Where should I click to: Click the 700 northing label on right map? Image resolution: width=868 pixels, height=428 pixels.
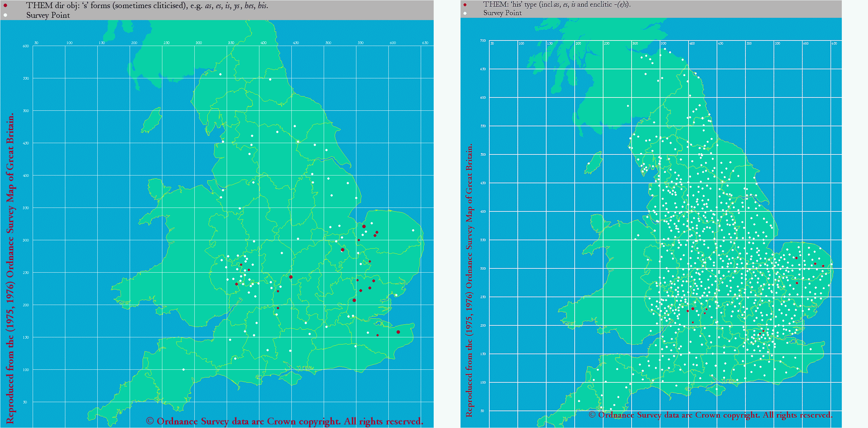[x=483, y=40]
